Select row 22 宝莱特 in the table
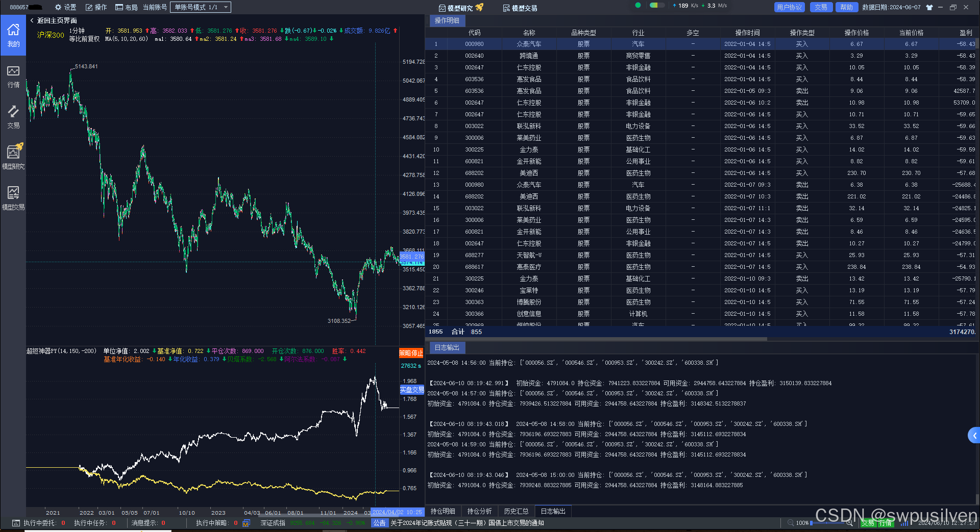980x532 pixels. [701, 290]
